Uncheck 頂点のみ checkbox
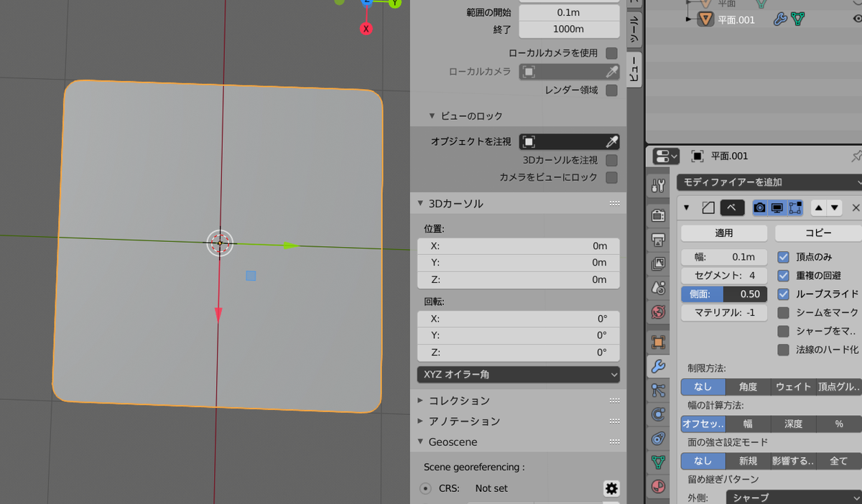Viewport: 862px width, 504px height. pos(784,257)
